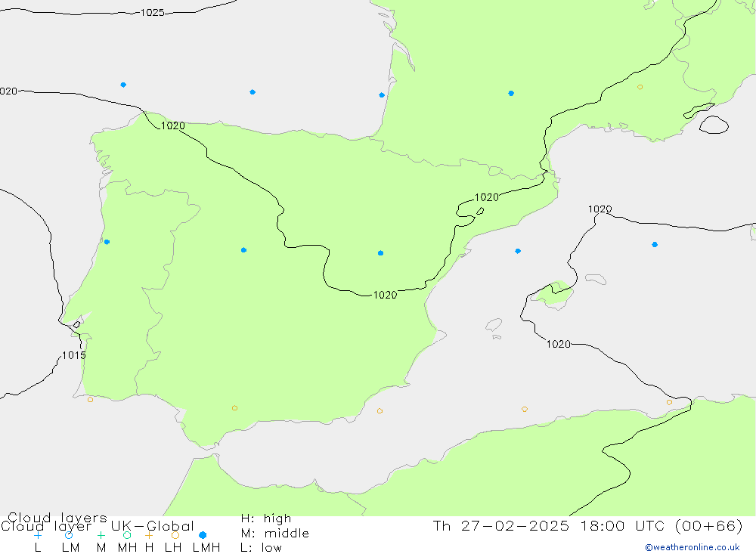Click the orange circle marker over northern Italy

coord(640,87)
